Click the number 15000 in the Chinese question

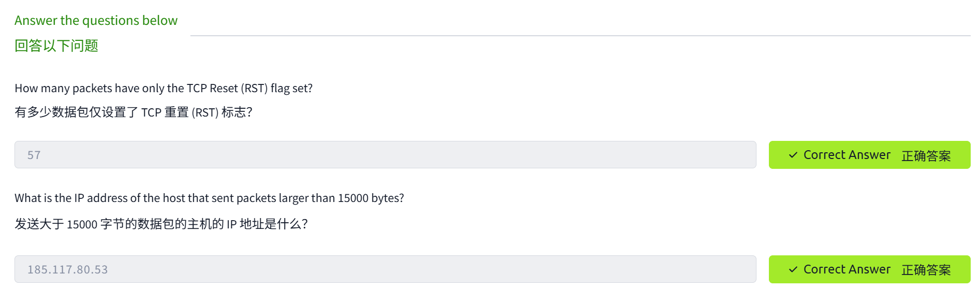(82, 225)
